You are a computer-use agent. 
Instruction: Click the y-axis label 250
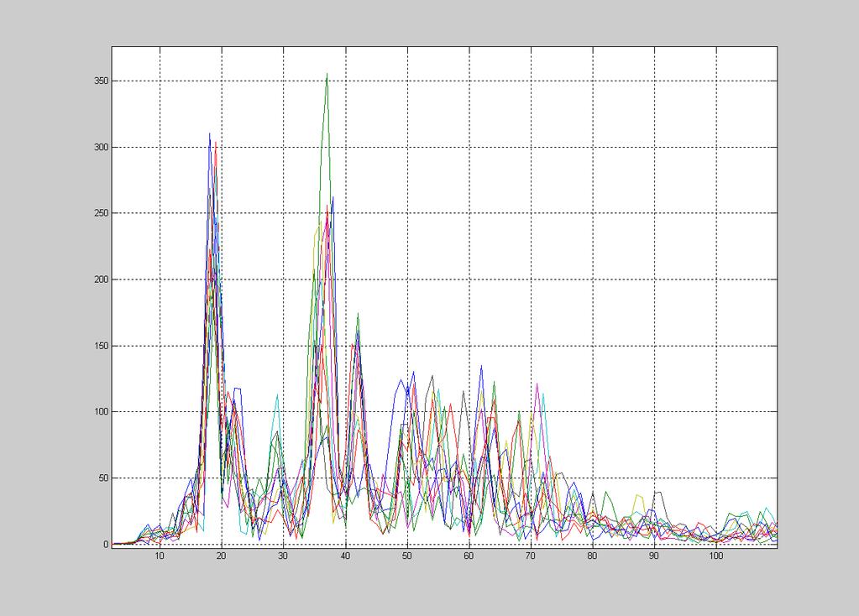point(101,213)
